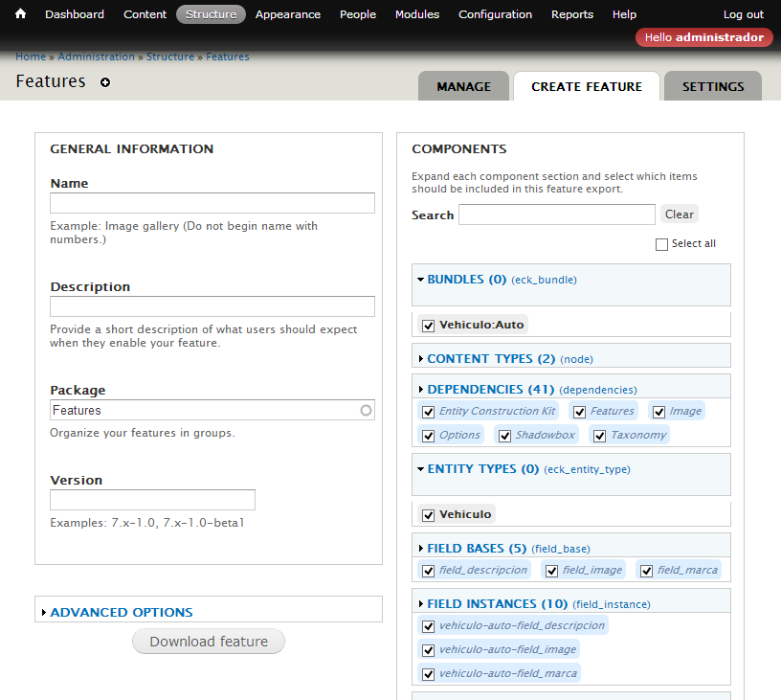
Task: Toggle the Select all checkbox
Action: 661,244
